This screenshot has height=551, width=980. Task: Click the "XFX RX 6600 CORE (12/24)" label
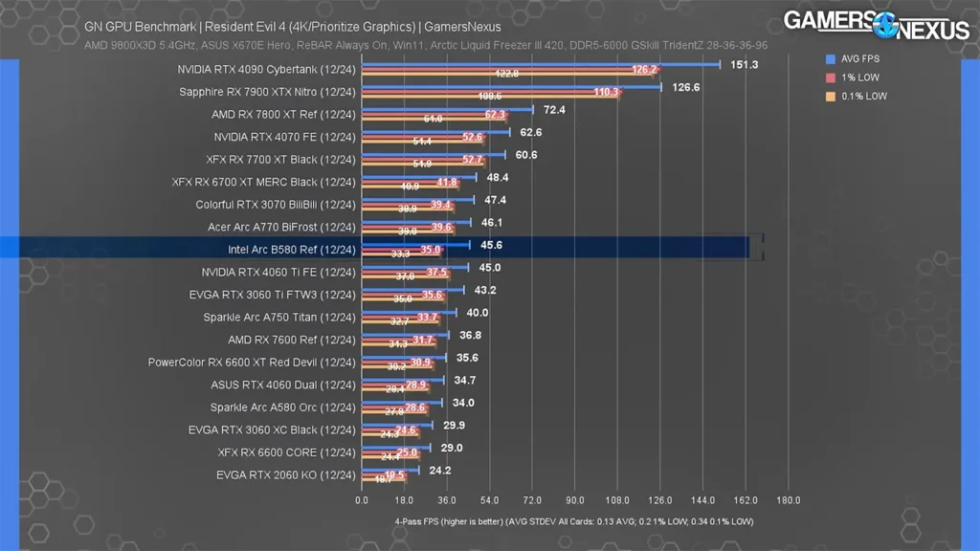coord(287,452)
